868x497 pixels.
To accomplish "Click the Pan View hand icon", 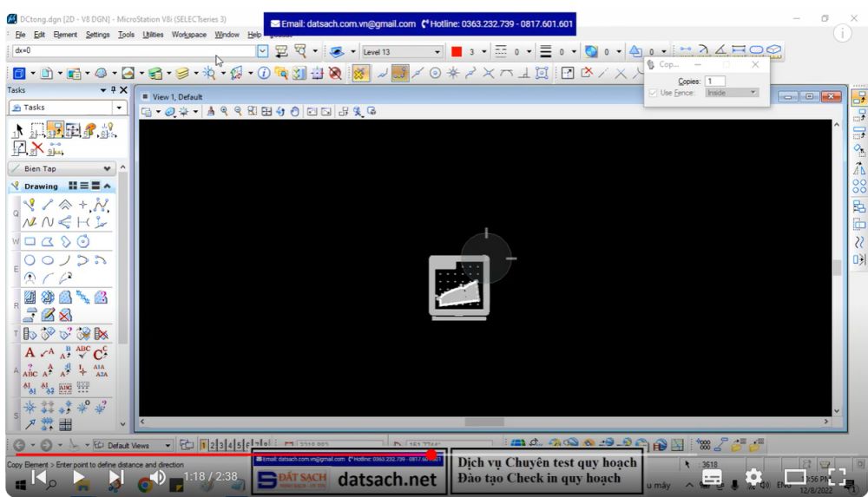I will click(x=294, y=111).
